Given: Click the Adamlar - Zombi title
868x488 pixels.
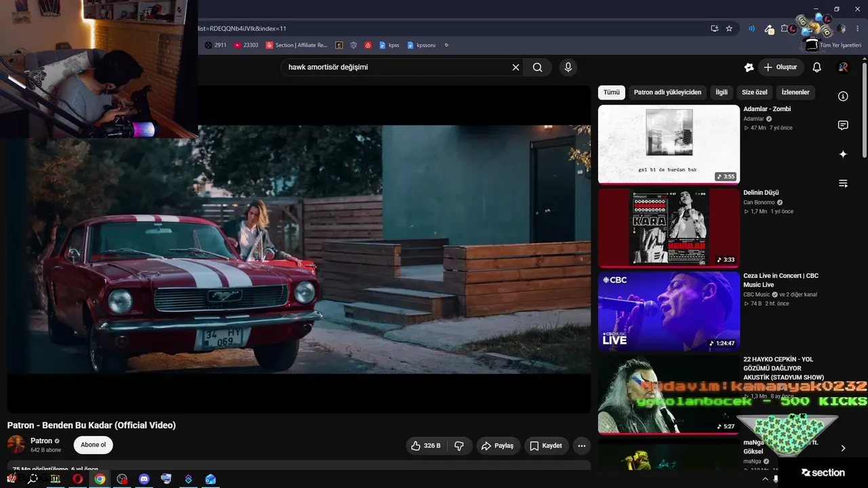Looking at the screenshot, I should pyautogui.click(x=767, y=109).
